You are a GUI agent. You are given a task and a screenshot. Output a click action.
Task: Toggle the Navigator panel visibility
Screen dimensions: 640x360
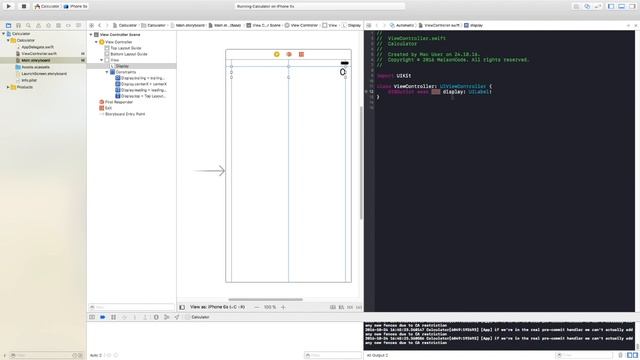coord(611,7)
